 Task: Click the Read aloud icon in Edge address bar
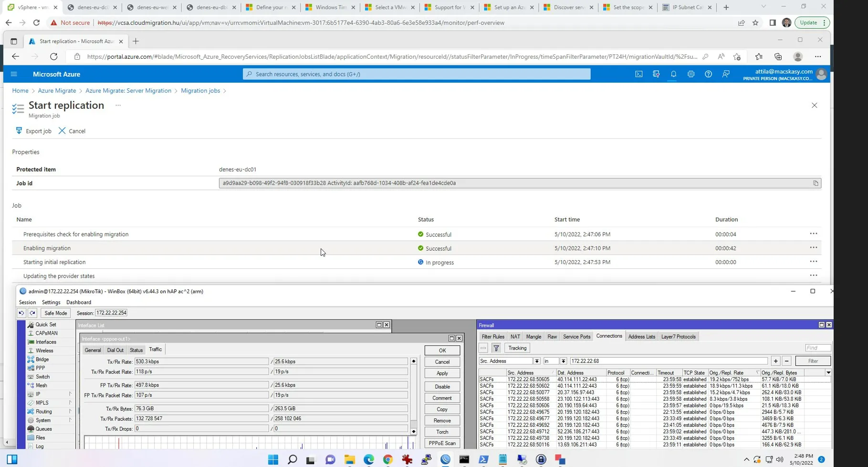[721, 57]
